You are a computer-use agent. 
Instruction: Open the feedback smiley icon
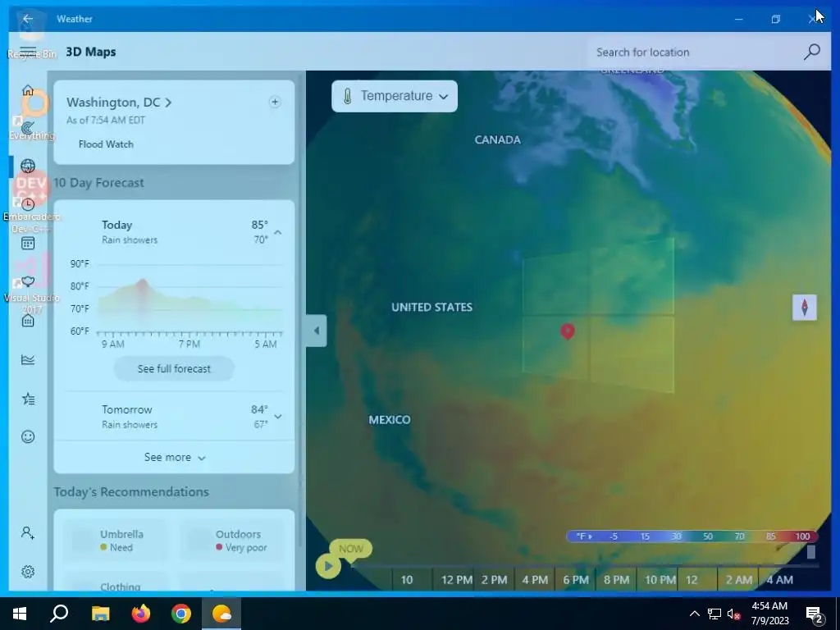coord(28,436)
